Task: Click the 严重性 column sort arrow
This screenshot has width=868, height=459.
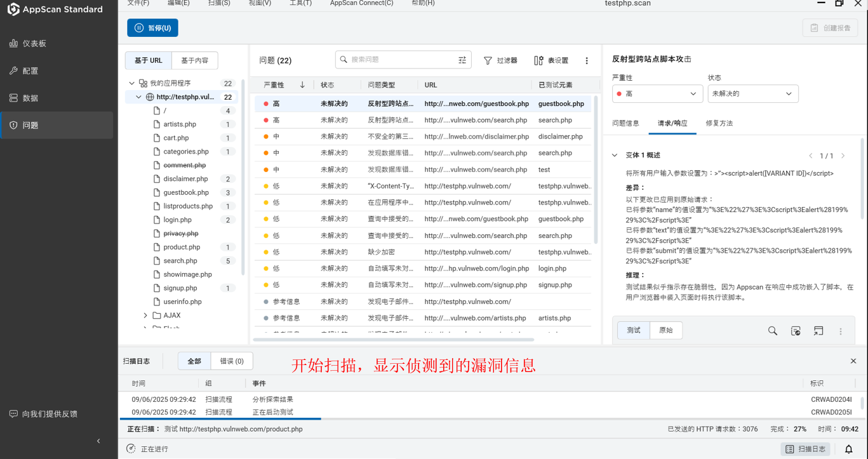Action: [x=302, y=84]
